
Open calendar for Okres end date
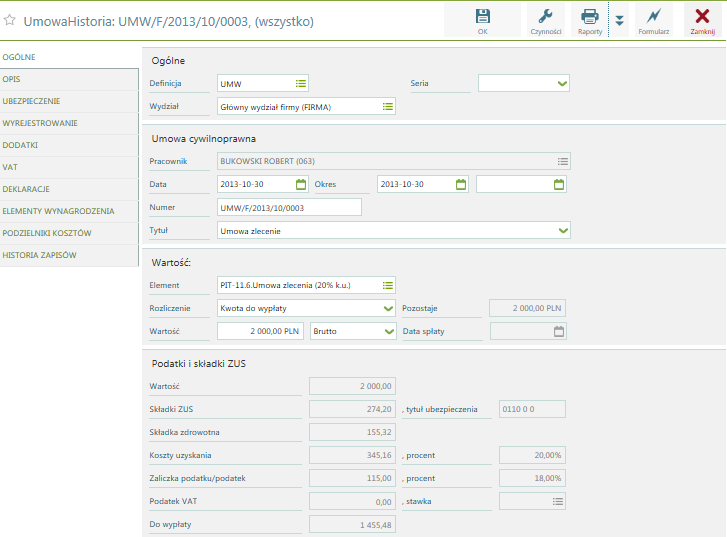[x=559, y=184]
